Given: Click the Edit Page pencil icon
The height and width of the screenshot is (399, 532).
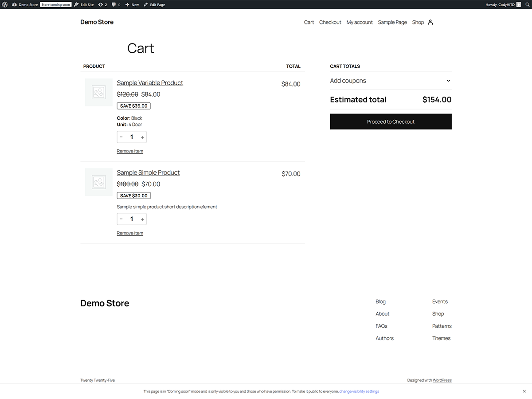Looking at the screenshot, I should (154, 4).
